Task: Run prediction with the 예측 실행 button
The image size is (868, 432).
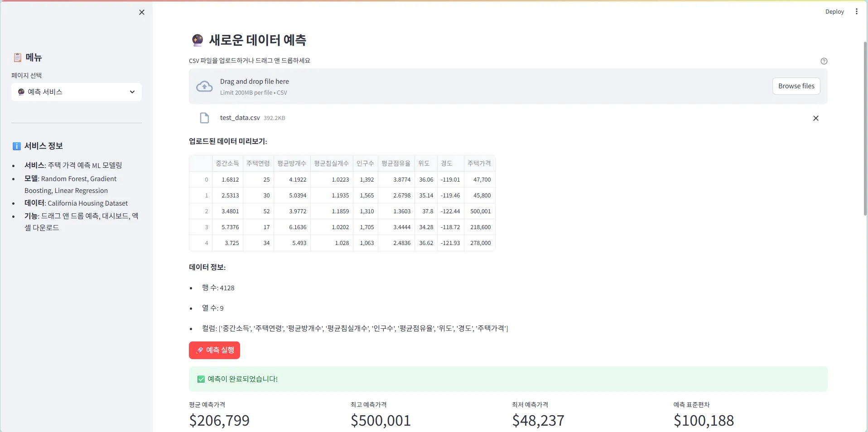Action: click(x=214, y=350)
